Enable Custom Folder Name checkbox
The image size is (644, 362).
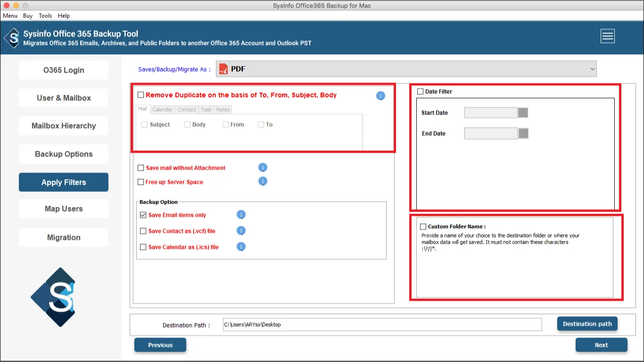coord(423,227)
